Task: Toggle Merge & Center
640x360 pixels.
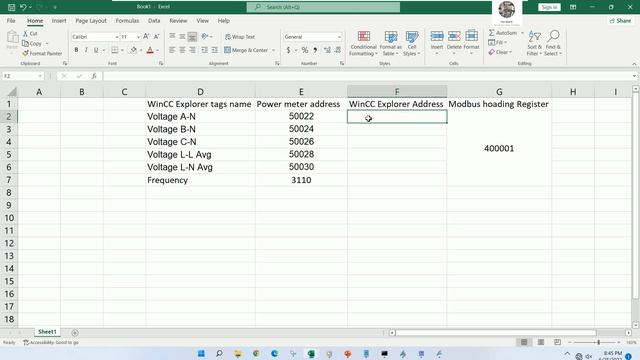Action: tap(246, 50)
